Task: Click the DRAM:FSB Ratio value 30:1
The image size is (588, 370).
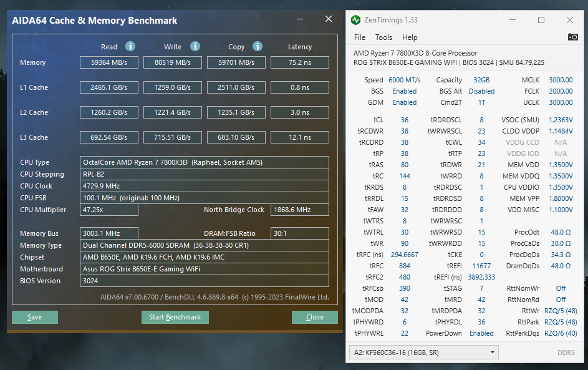Action: click(300, 233)
